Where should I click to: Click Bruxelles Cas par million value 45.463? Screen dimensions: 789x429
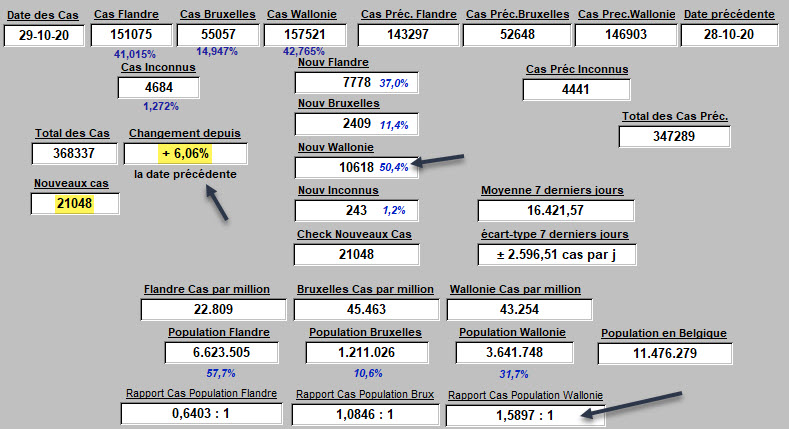(x=366, y=309)
